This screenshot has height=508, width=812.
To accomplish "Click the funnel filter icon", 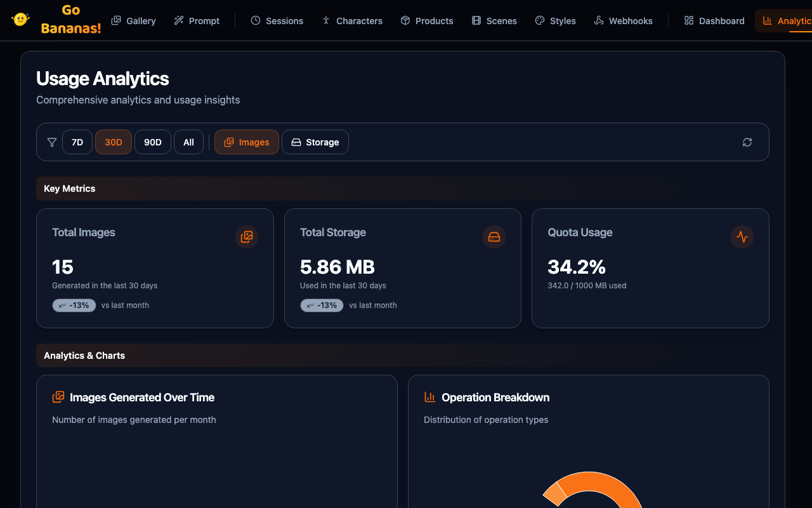I will click(x=52, y=142).
